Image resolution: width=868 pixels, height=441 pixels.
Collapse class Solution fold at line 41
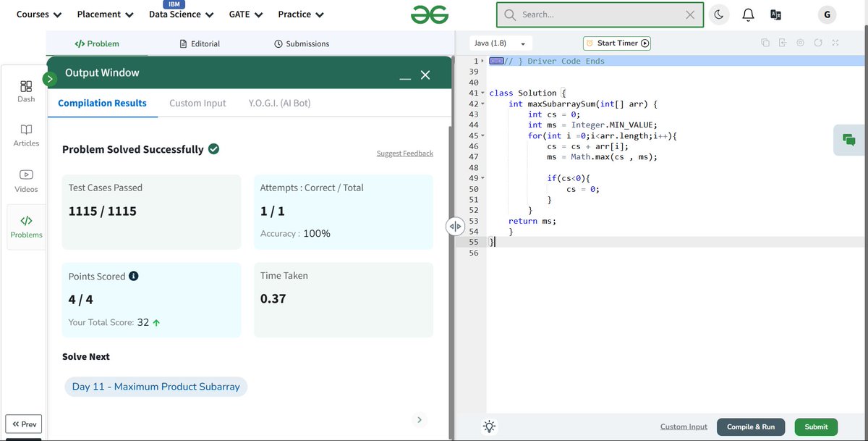click(482, 93)
